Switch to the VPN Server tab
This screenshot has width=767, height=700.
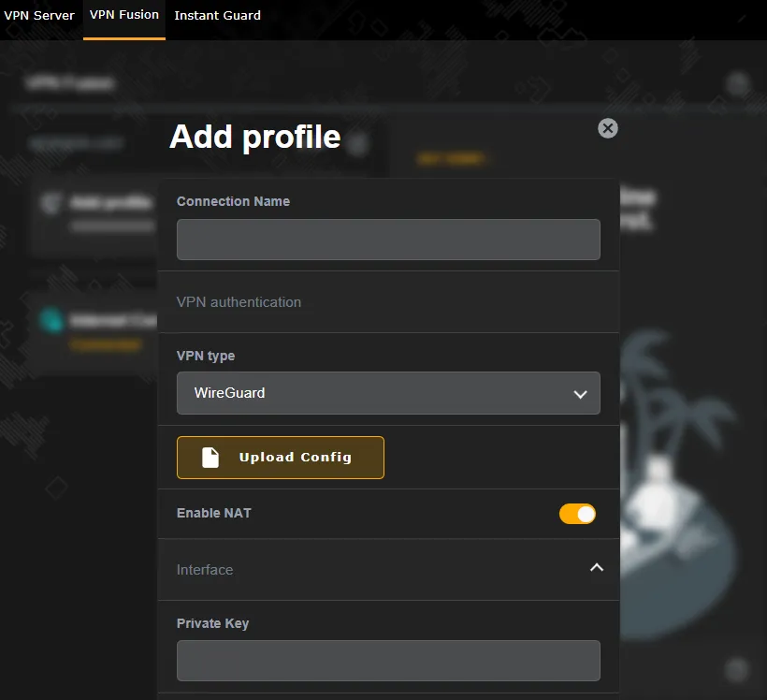pos(37,15)
